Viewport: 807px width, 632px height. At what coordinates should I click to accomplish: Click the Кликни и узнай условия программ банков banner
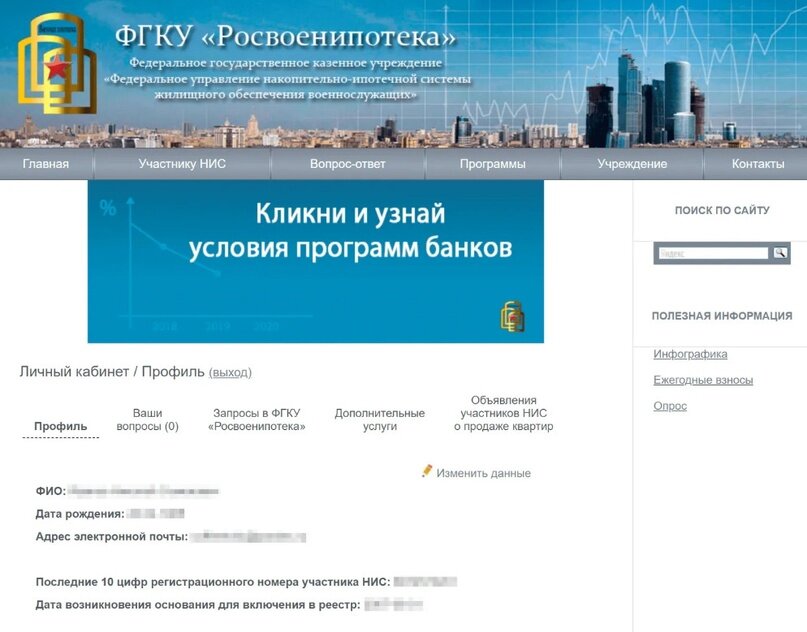[x=315, y=261]
